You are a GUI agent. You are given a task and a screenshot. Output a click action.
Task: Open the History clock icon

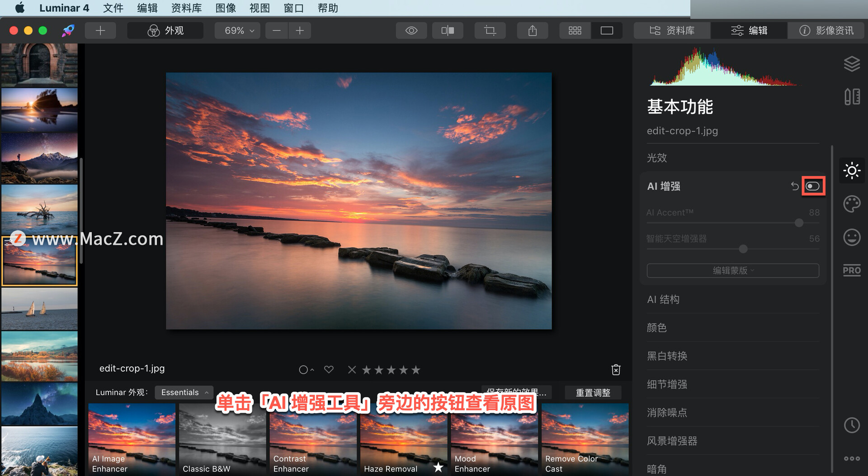pyautogui.click(x=852, y=425)
